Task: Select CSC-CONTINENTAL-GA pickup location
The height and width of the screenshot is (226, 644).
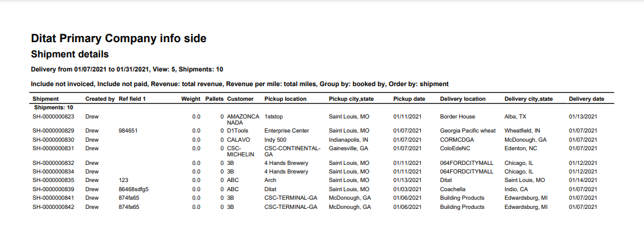Action: [293, 151]
